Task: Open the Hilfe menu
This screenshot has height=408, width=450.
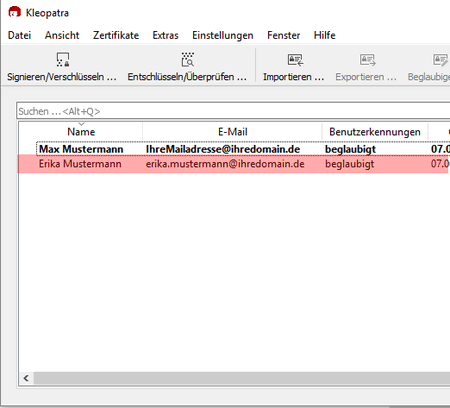Action: [324, 35]
